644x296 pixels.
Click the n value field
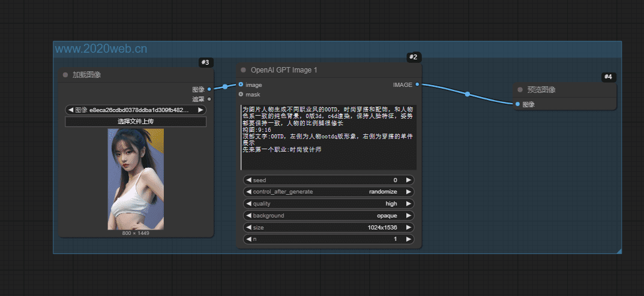[x=328, y=239]
